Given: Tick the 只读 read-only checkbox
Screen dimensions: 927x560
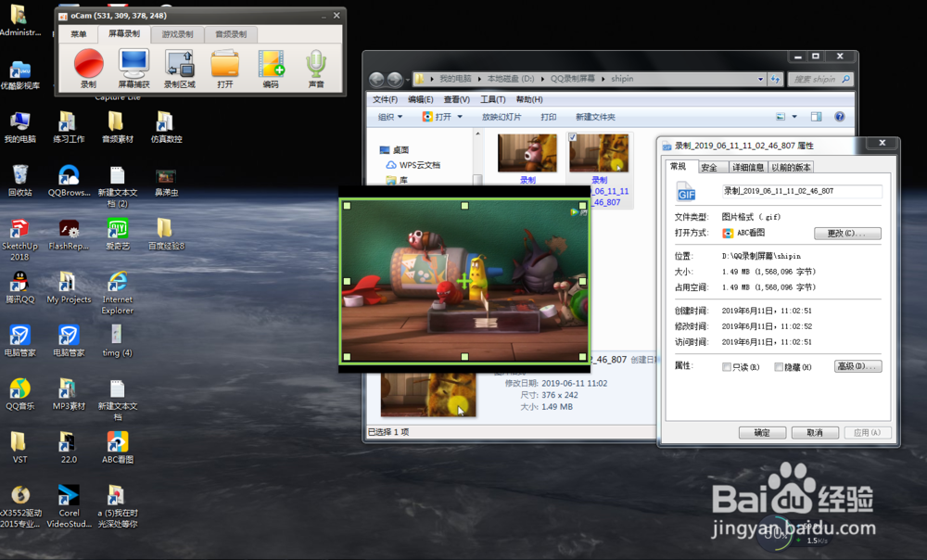Looking at the screenshot, I should pos(726,367).
